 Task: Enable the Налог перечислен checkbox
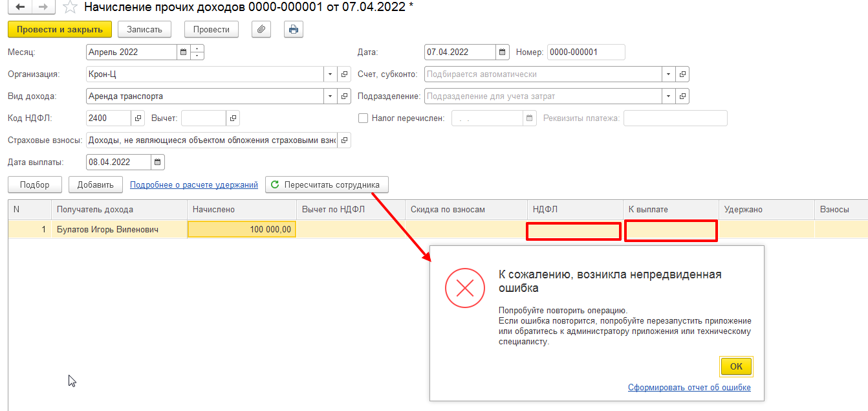(363, 118)
